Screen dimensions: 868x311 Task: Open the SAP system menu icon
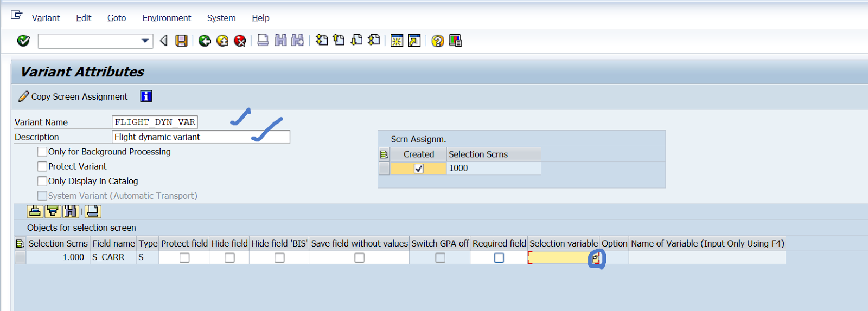[x=17, y=15]
